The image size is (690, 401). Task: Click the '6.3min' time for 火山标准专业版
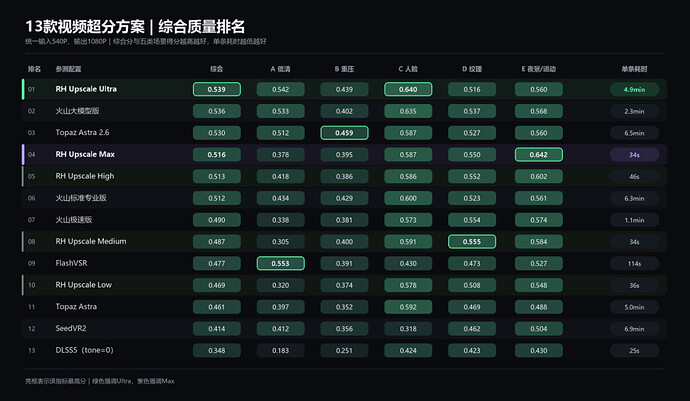634,198
